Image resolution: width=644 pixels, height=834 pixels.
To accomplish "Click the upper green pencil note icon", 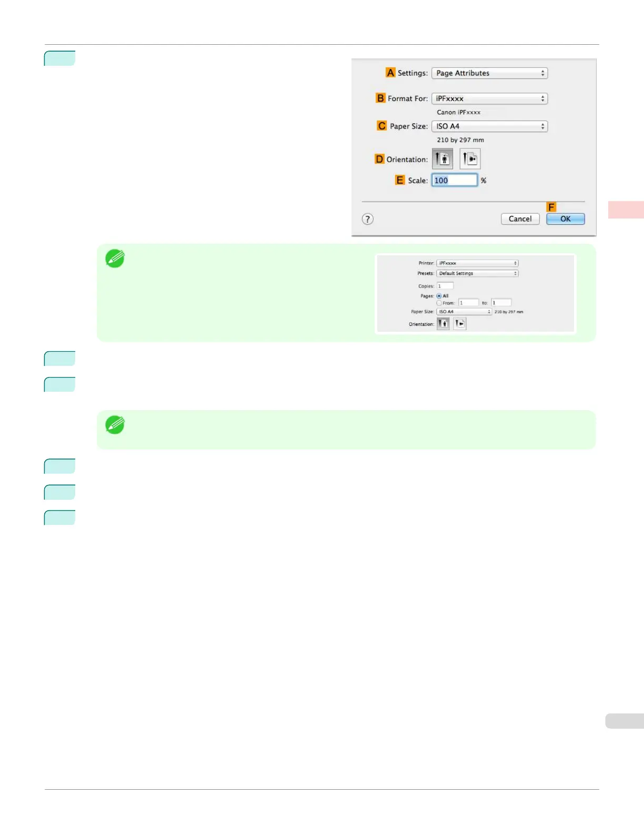I will click(x=115, y=259).
